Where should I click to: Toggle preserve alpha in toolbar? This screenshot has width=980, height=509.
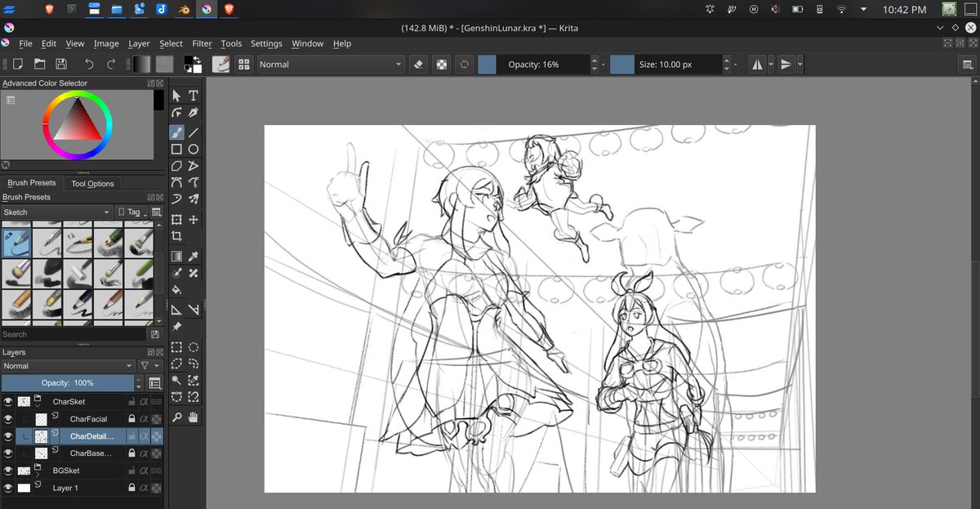point(441,65)
